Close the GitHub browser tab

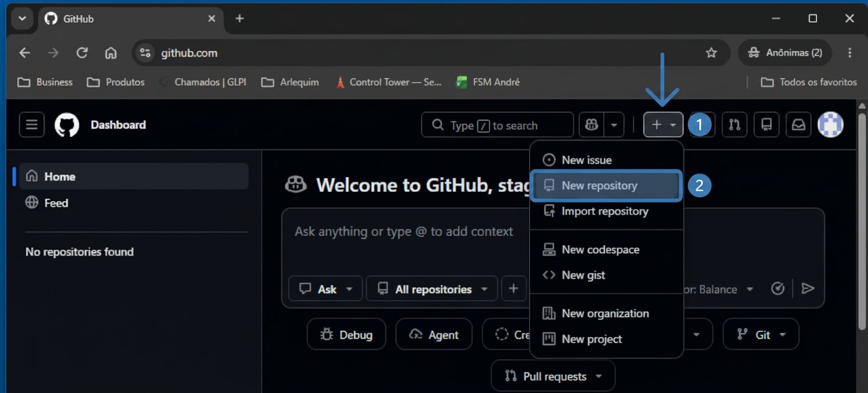point(212,19)
